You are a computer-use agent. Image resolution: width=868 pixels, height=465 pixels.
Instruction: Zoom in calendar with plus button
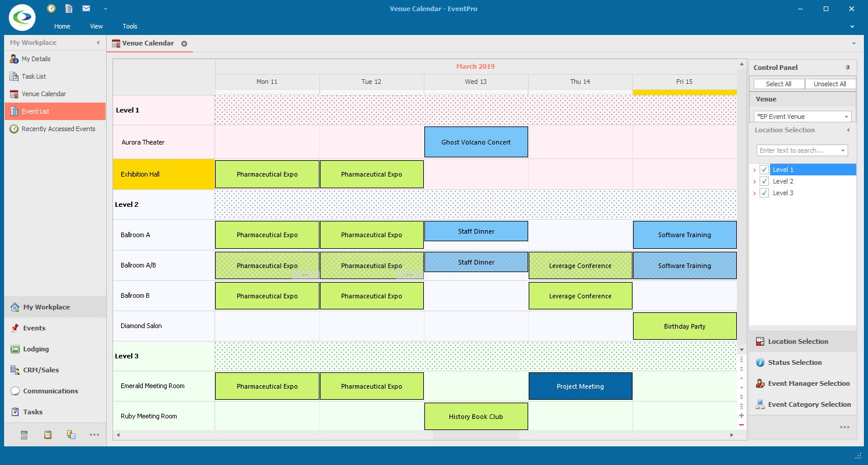pyautogui.click(x=742, y=415)
